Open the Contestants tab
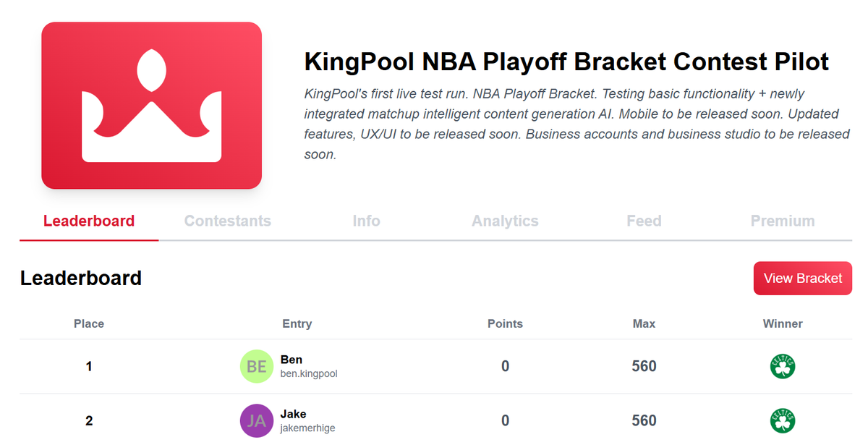 [x=227, y=221]
